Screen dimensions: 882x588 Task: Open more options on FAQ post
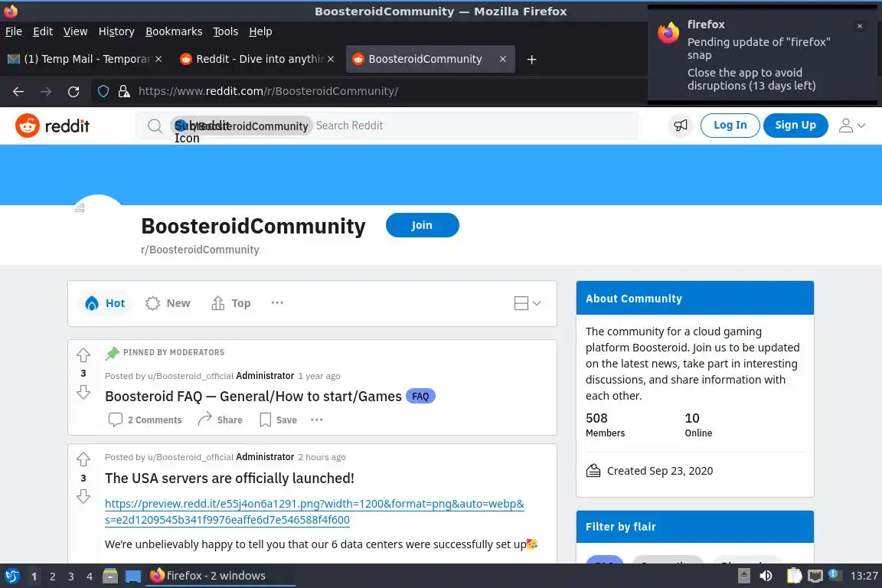click(317, 420)
